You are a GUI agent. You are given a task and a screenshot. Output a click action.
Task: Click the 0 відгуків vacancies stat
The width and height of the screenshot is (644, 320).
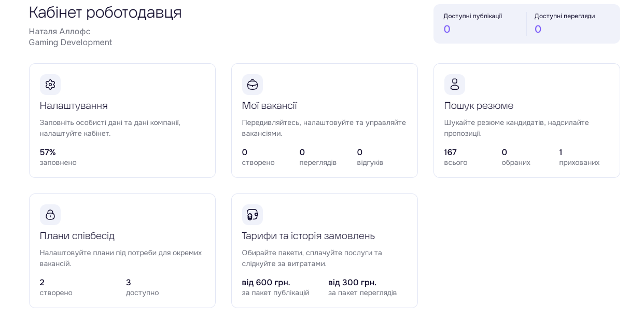[x=370, y=157]
